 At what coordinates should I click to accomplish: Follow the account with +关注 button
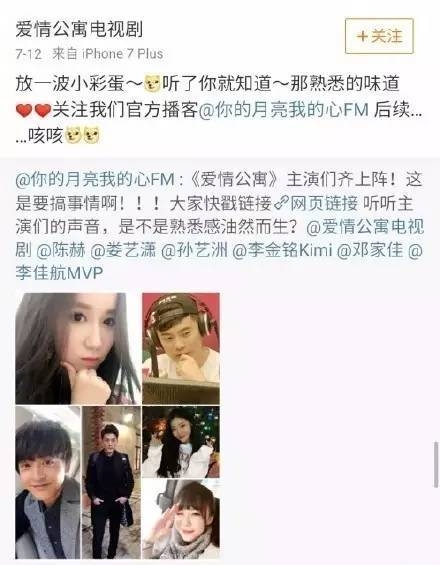click(379, 36)
